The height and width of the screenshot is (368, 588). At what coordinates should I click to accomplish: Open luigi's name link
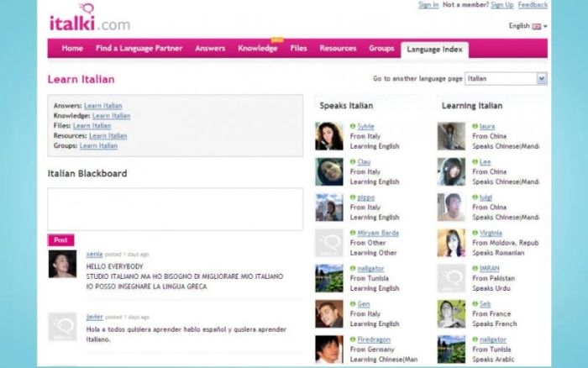[x=486, y=197]
